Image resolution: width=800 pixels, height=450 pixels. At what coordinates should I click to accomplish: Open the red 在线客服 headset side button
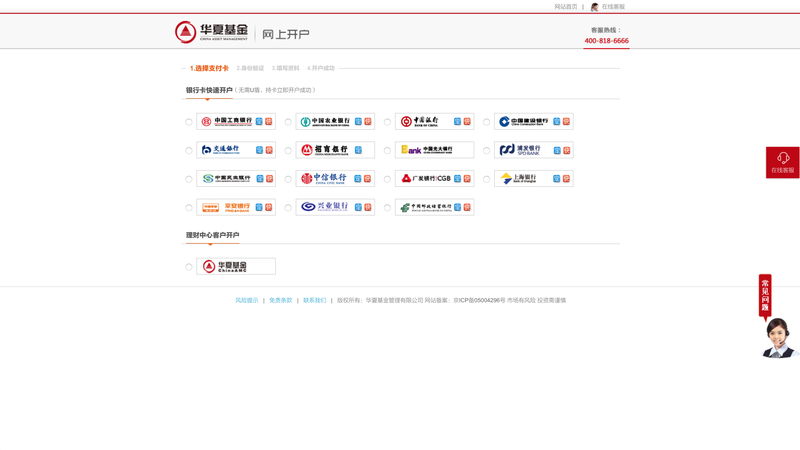click(x=783, y=162)
